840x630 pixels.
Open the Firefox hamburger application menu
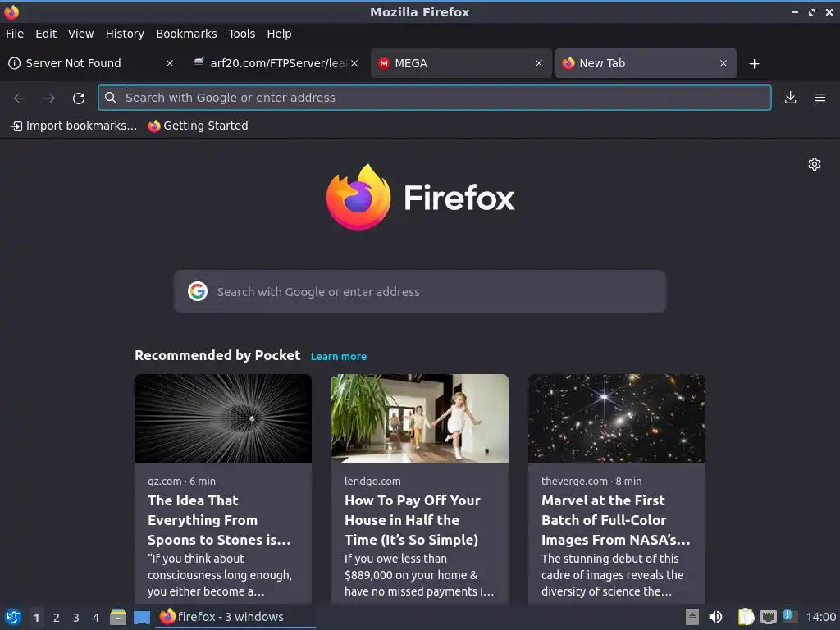pyautogui.click(x=820, y=98)
